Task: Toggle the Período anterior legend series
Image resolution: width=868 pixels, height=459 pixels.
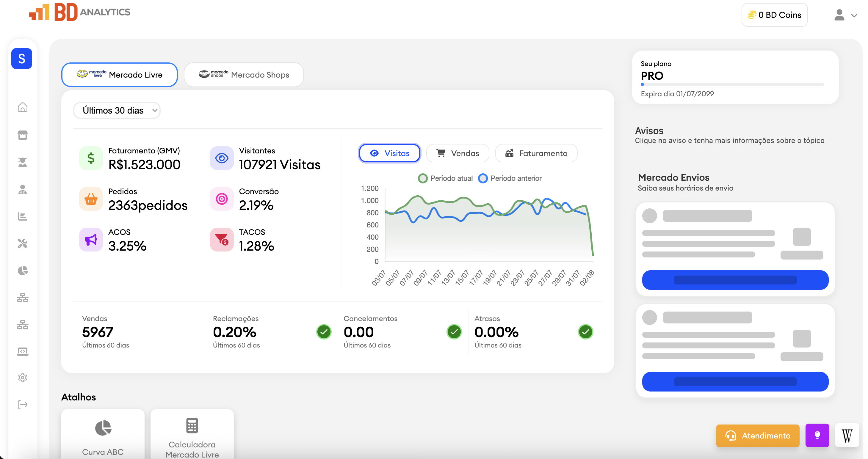Action: click(x=510, y=178)
